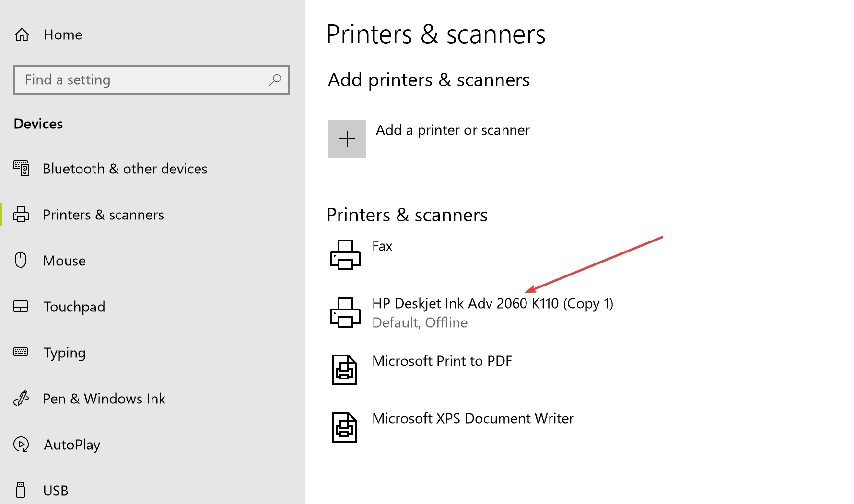Open the Mouse settings page
854x504 pixels.
64,261
